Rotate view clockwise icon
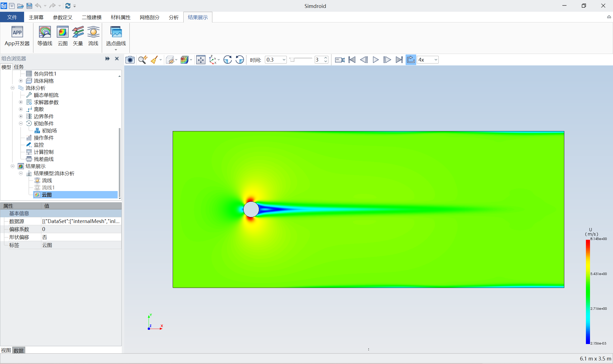The height and width of the screenshot is (364, 613). pyautogui.click(x=228, y=60)
